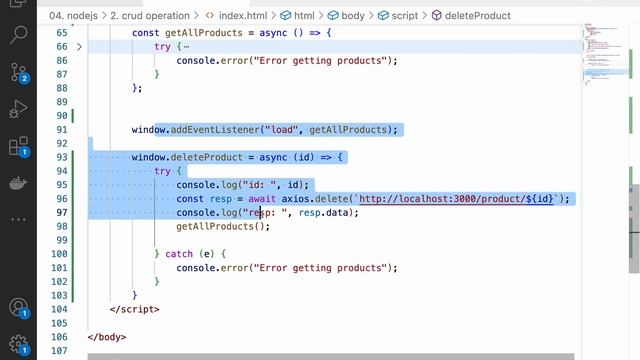Expand folded try block on line 66

79,47
